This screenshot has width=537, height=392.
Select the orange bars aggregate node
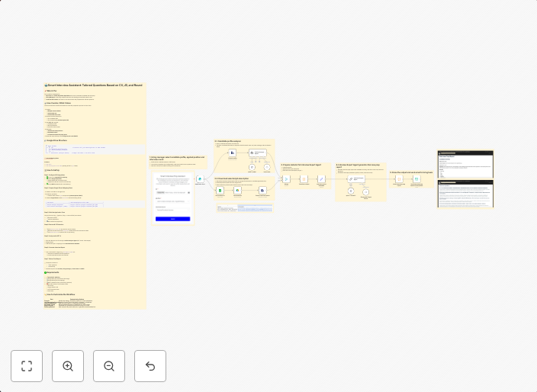tap(304, 178)
